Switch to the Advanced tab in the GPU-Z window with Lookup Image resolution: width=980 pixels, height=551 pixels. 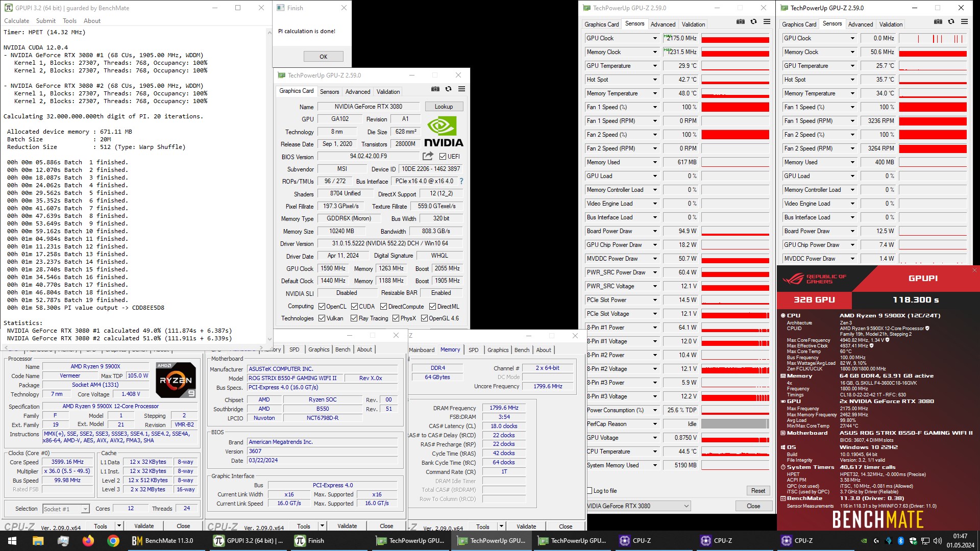pos(358,92)
